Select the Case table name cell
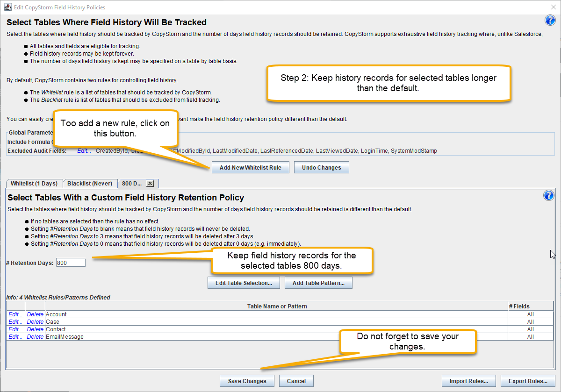 [x=276, y=322]
